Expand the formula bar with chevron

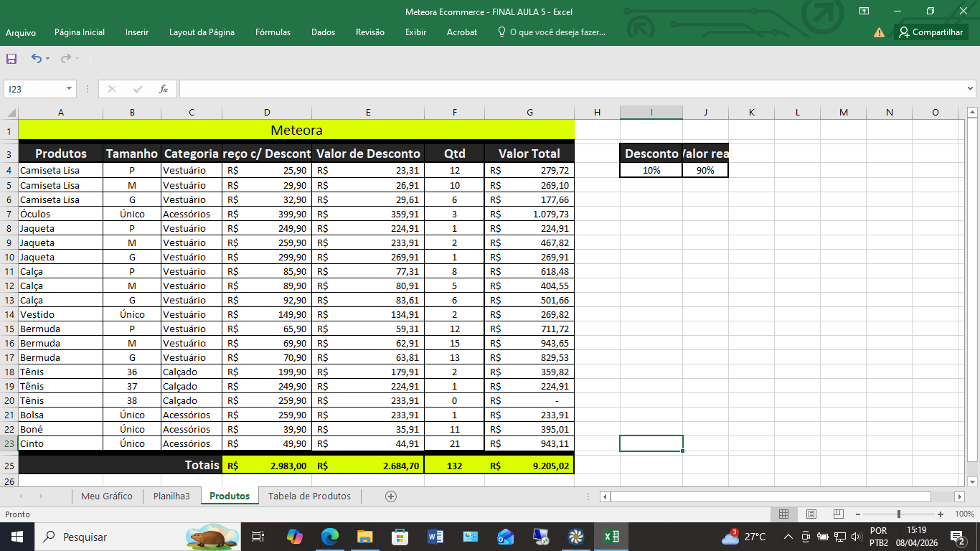click(971, 89)
